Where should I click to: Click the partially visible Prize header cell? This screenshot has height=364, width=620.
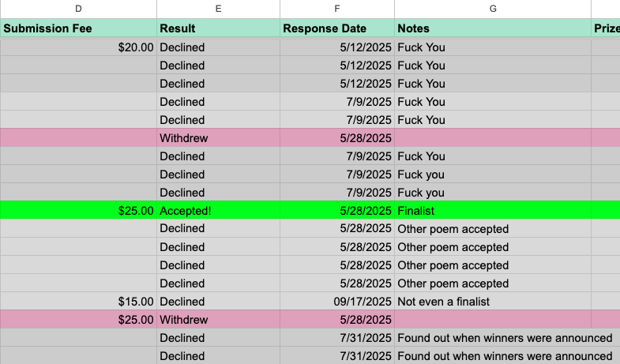(x=606, y=28)
